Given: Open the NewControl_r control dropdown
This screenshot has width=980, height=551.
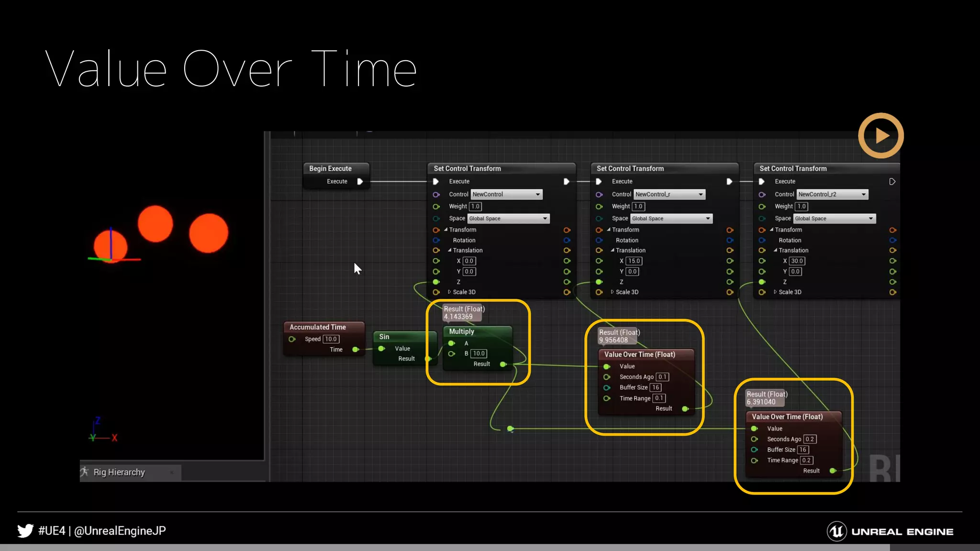Looking at the screenshot, I should [669, 194].
